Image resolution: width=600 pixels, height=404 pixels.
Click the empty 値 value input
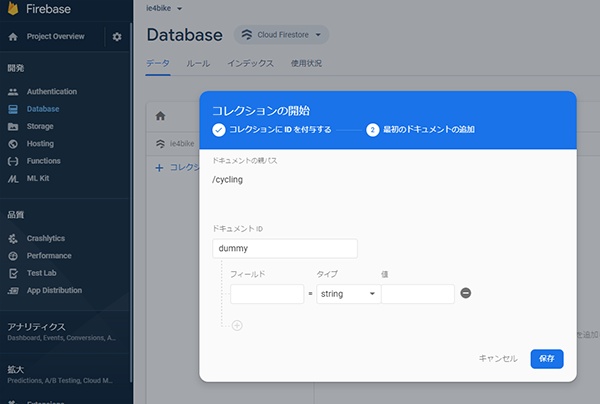(418, 294)
